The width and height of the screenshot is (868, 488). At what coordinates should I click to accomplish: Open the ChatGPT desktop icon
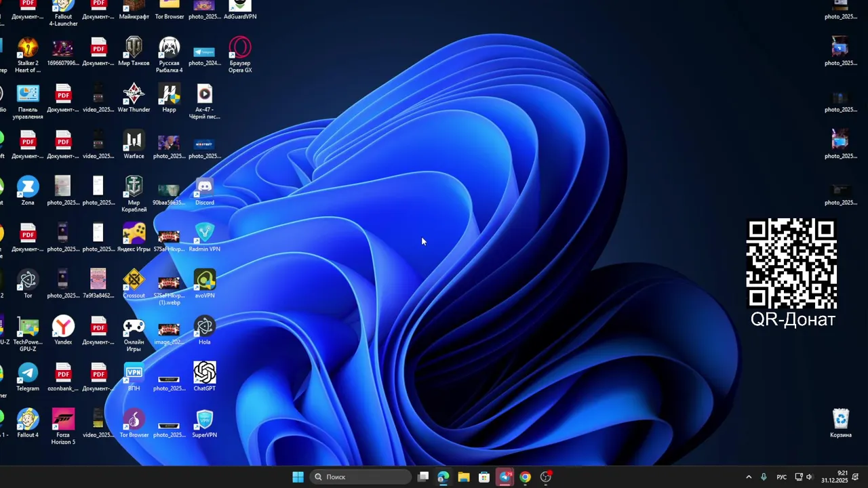204,377
